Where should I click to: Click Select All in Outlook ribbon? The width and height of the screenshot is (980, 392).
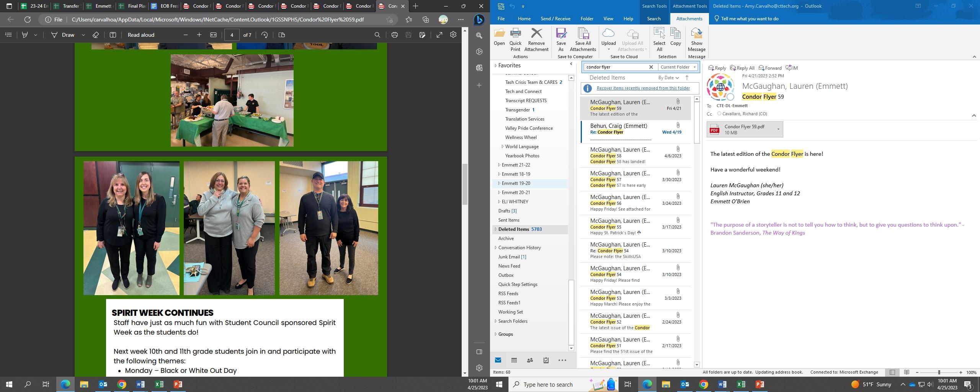[x=659, y=40]
